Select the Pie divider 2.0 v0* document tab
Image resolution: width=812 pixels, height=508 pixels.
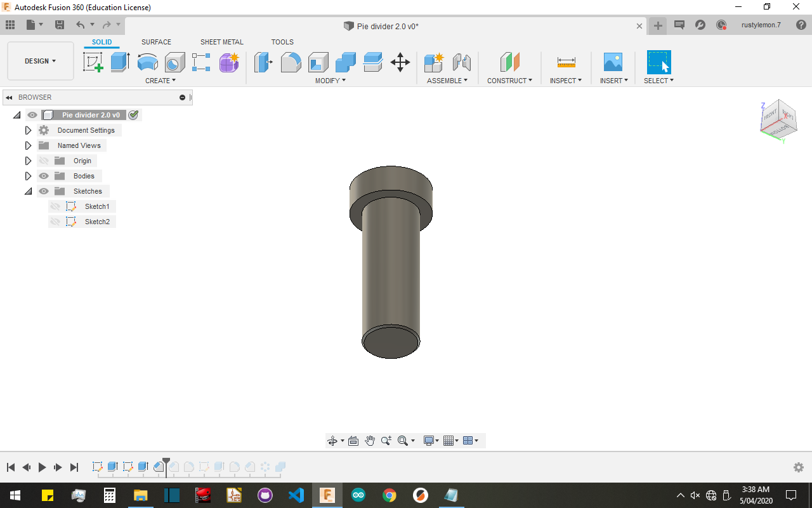tap(386, 26)
